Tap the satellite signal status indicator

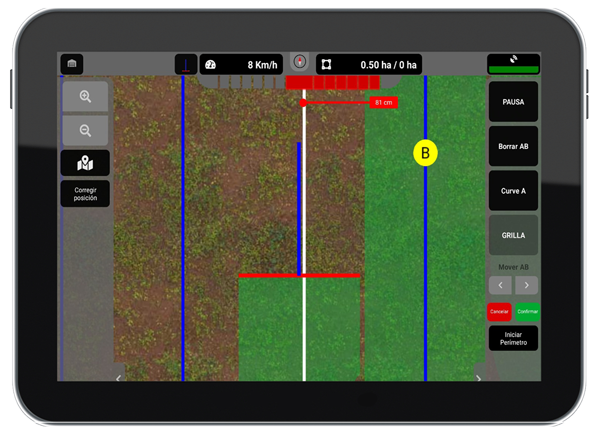pyautogui.click(x=513, y=64)
